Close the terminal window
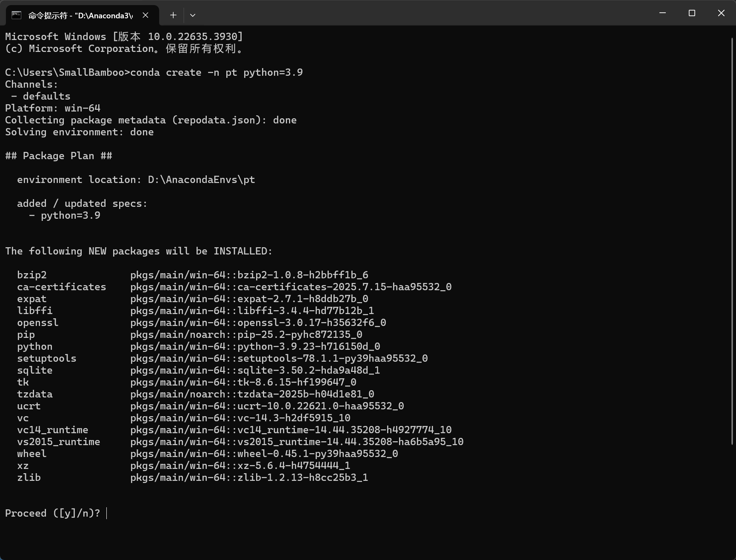Image resolution: width=736 pixels, height=560 pixels. 721,13
